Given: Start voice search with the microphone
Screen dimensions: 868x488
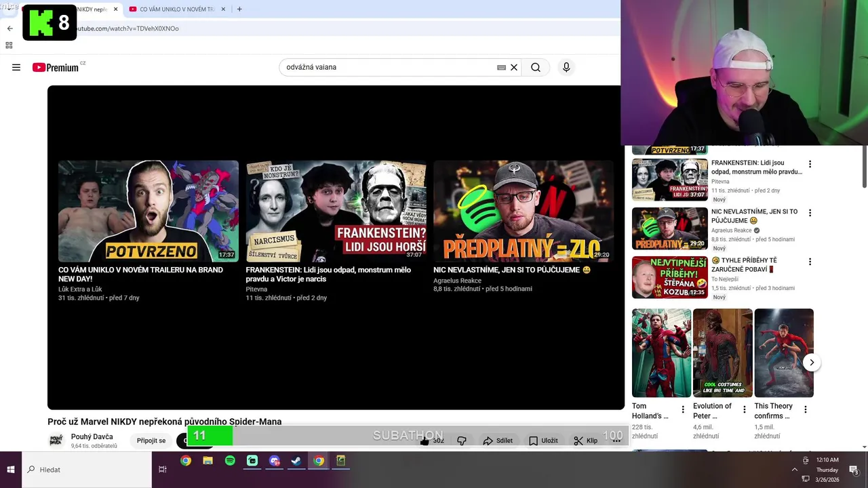Looking at the screenshot, I should click(x=566, y=67).
